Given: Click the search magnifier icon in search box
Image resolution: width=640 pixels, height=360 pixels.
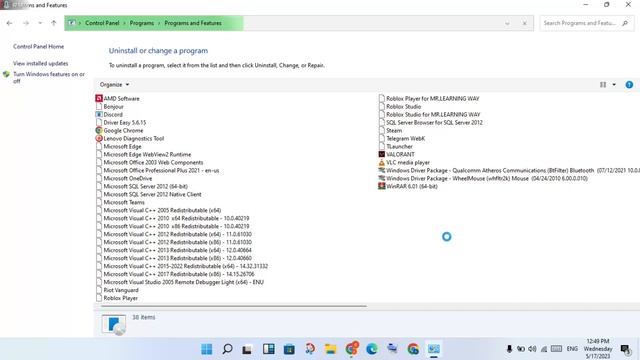Looking at the screenshot, I should click(x=625, y=23).
